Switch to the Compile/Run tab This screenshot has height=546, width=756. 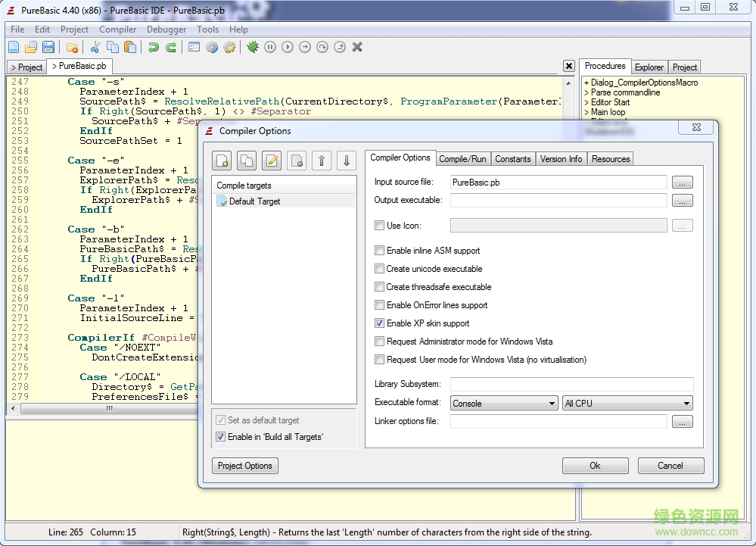(x=463, y=158)
